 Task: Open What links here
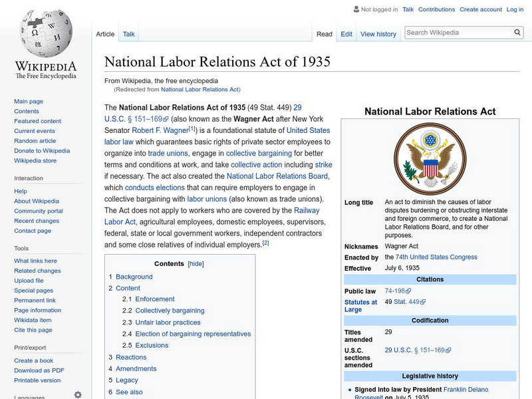[x=35, y=261]
